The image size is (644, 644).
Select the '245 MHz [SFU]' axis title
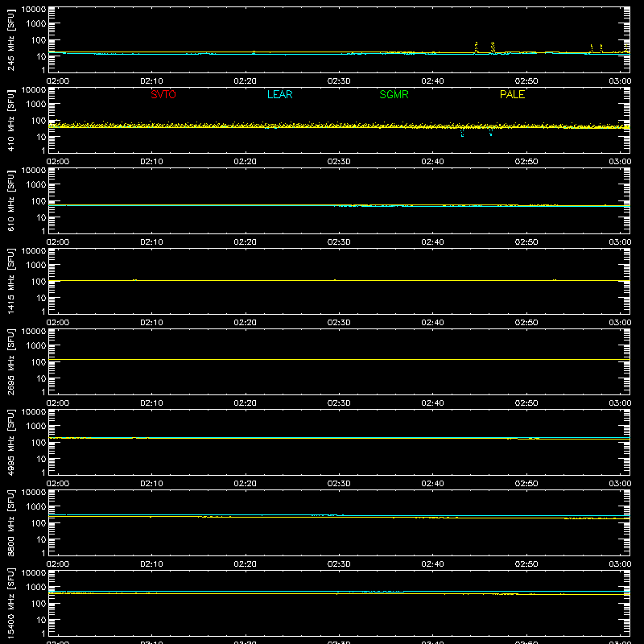coord(11,39)
